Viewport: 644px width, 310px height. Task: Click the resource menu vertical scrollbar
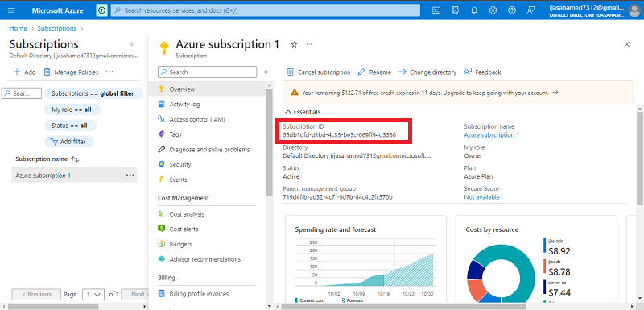pyautogui.click(x=269, y=142)
